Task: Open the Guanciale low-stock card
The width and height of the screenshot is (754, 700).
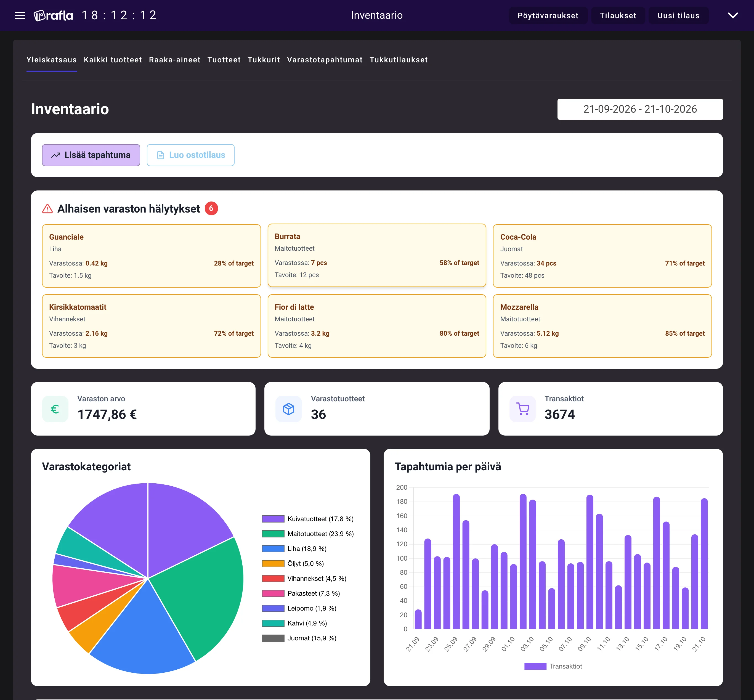Action: pos(151,256)
